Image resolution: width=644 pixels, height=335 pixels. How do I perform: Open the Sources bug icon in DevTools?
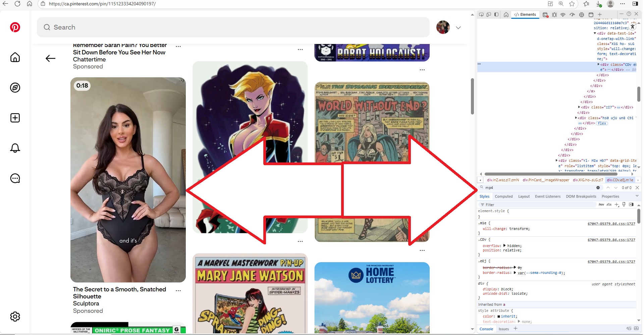tap(554, 15)
